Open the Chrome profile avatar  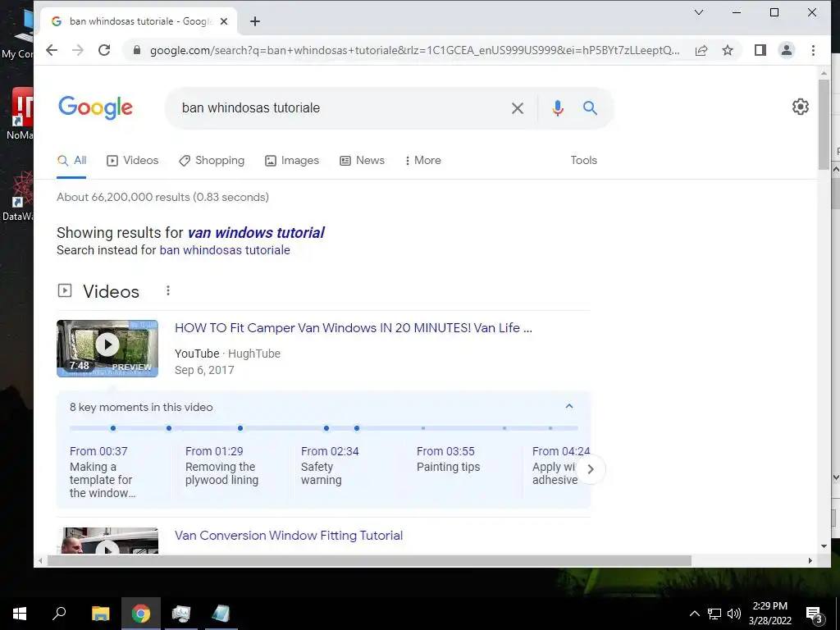tap(787, 50)
